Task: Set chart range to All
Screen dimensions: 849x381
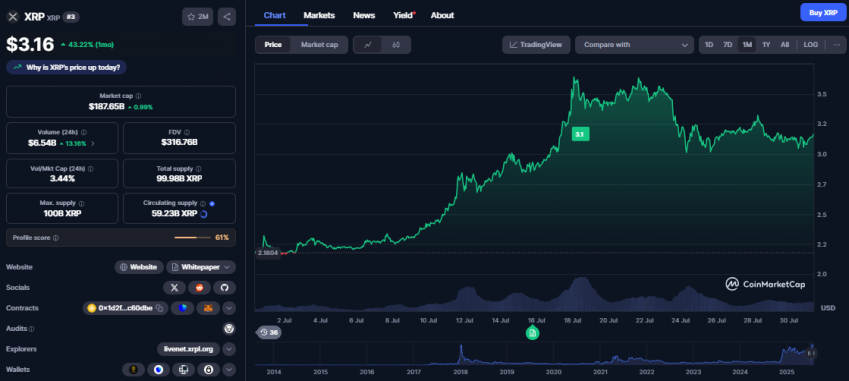Action: (785, 45)
